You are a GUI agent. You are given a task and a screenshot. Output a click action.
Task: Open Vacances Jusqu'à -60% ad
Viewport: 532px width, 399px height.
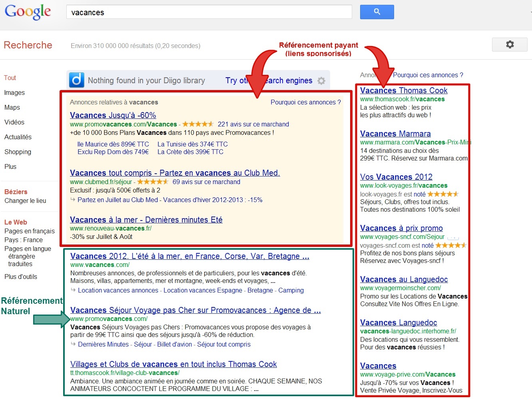[113, 115]
